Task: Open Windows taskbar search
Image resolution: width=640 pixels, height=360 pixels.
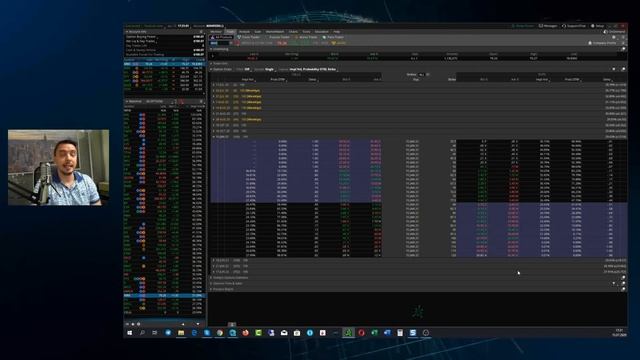Action: pyautogui.click(x=142, y=333)
